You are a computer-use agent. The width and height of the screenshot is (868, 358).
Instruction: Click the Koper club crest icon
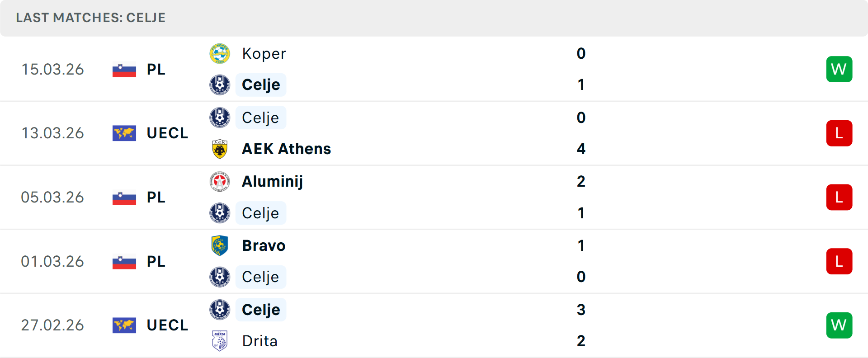[x=220, y=54]
